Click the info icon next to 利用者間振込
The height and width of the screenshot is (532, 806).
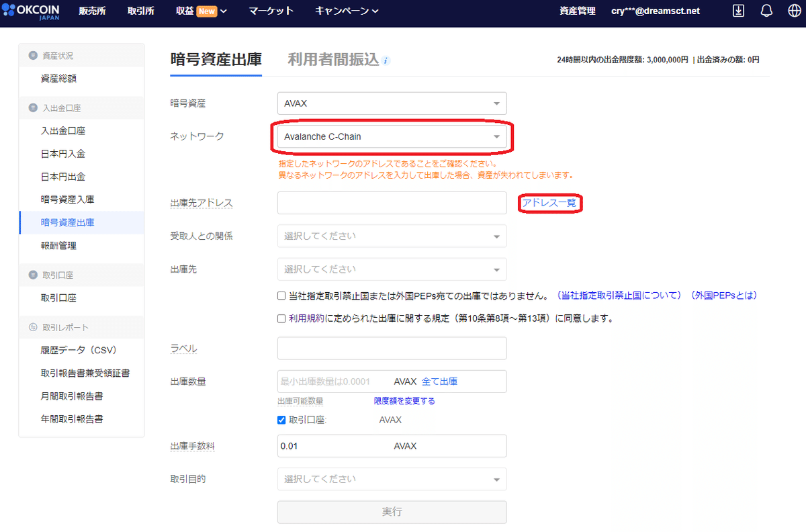(386, 59)
